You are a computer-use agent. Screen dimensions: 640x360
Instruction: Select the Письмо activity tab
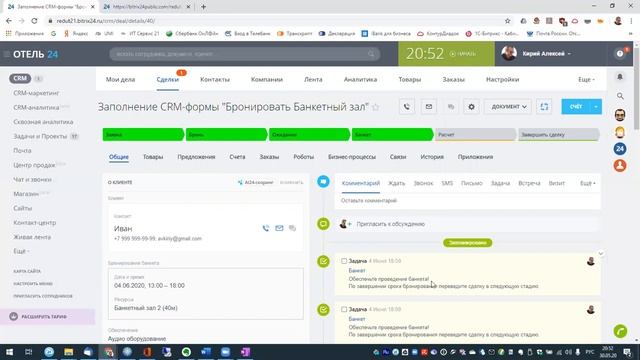(x=471, y=183)
